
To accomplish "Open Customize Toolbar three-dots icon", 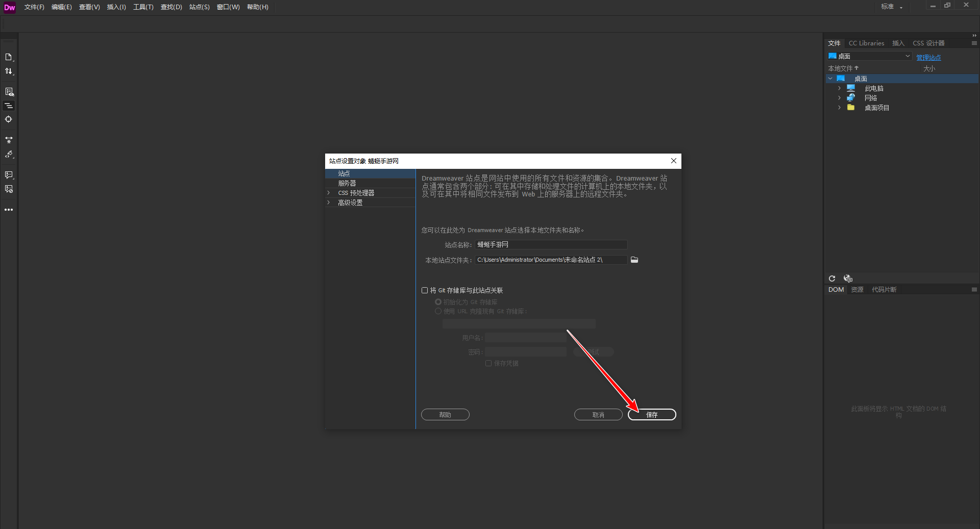I will (9, 210).
